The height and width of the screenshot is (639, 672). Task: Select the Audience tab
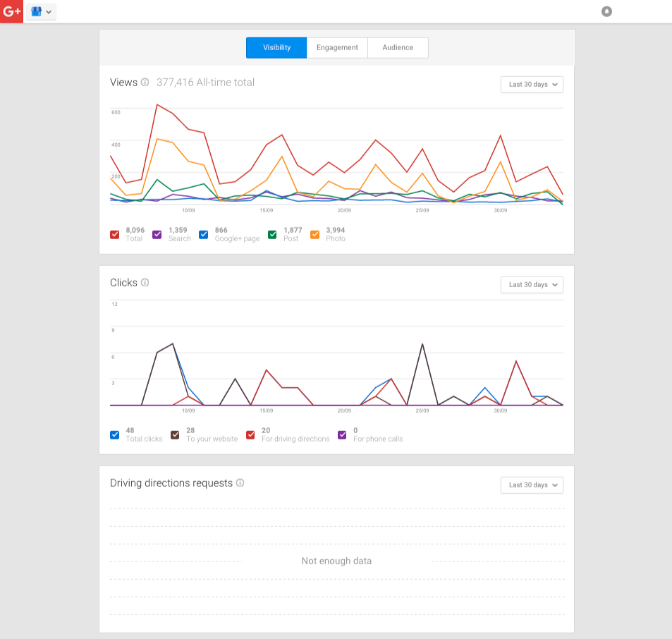tap(398, 48)
